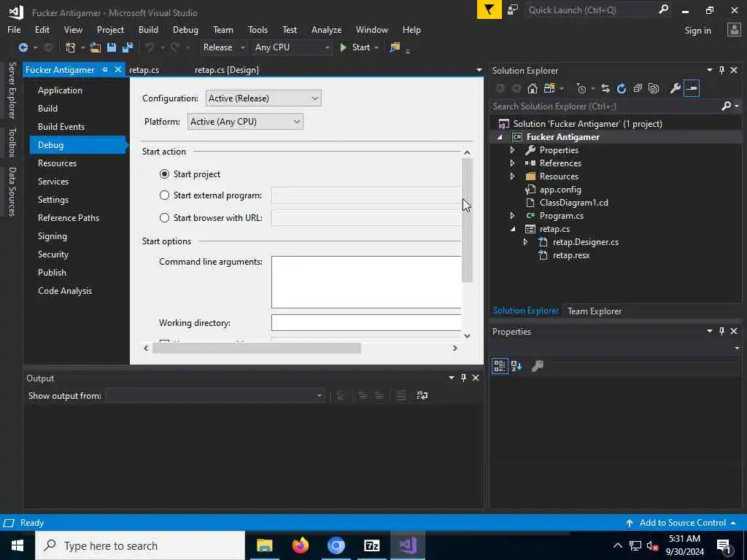Click Sync with Active Document icon
Screen dimensions: 747x560
tap(605, 88)
